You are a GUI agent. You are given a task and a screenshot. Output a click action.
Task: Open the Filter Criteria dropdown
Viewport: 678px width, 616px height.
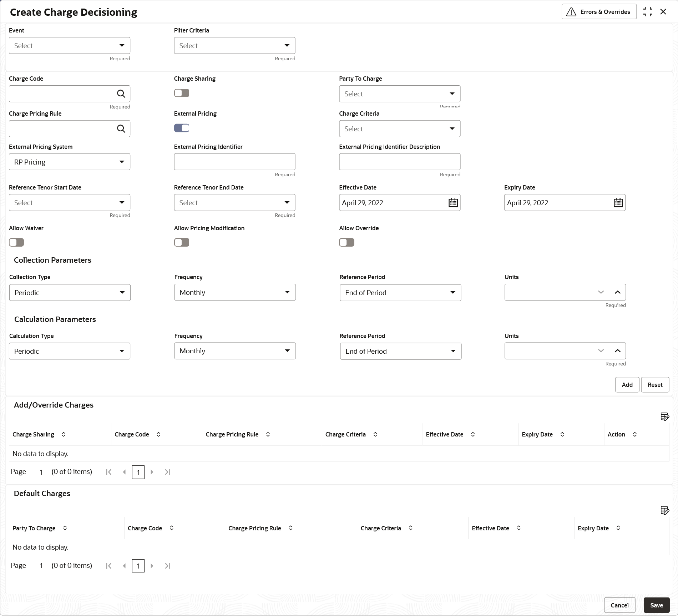(234, 46)
